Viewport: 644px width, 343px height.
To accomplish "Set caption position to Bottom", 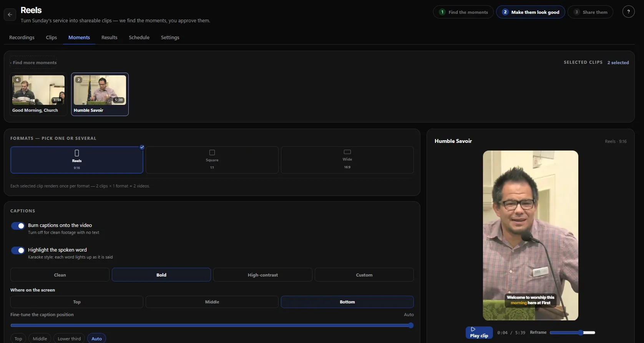I will (x=347, y=302).
